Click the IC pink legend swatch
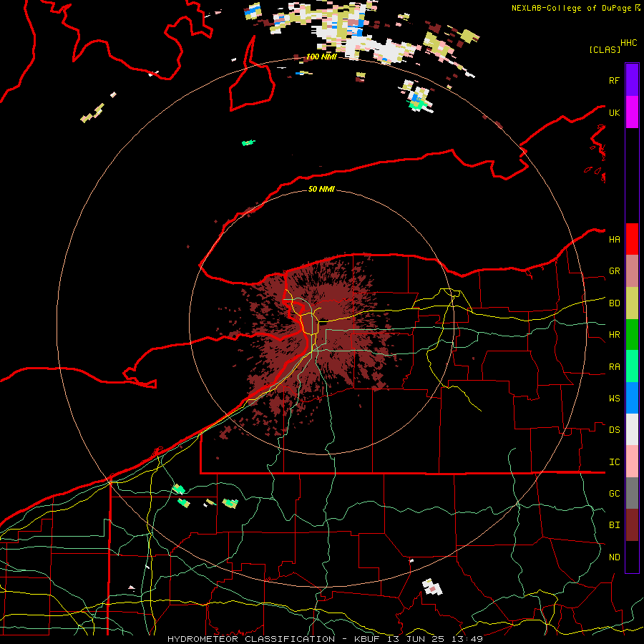 tap(632, 462)
